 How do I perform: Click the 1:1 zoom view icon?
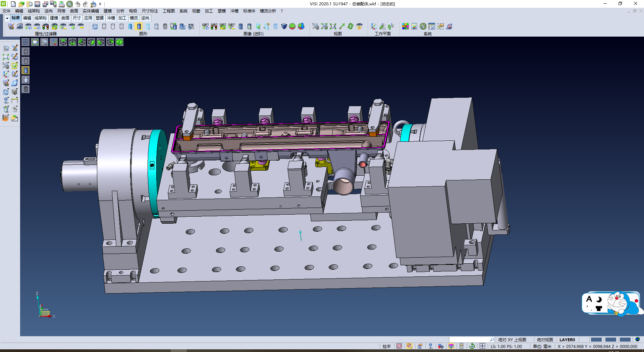pos(333,26)
